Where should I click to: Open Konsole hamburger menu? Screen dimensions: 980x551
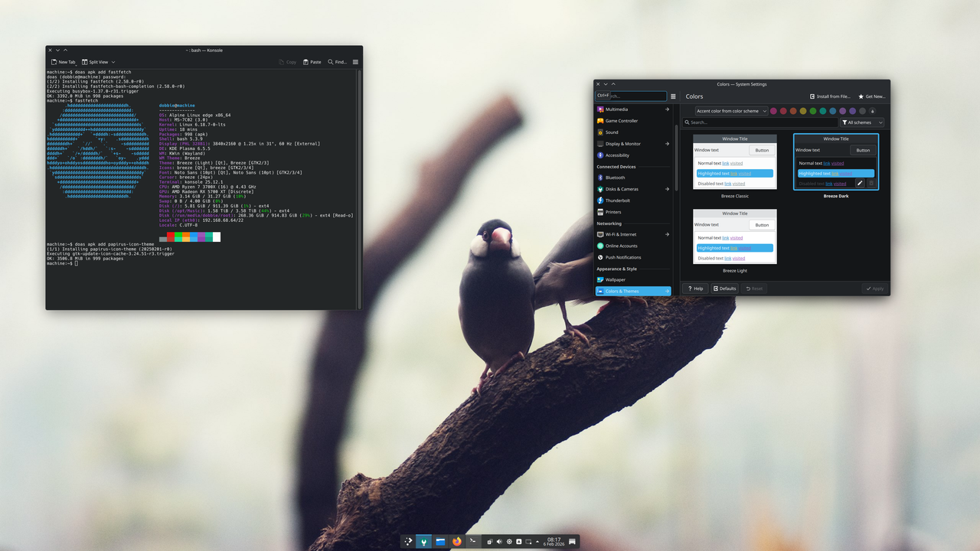tap(355, 62)
